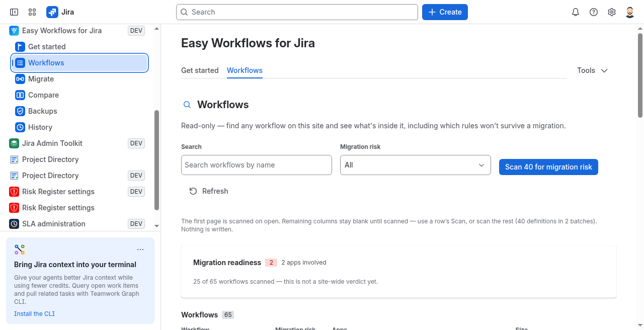Click the Refresh button

click(x=209, y=191)
